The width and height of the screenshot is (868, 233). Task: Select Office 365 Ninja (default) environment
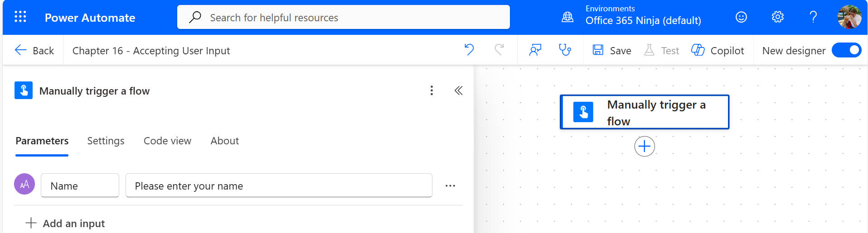click(643, 20)
